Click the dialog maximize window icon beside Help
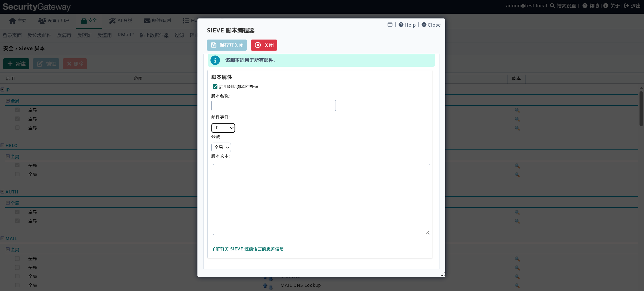This screenshot has height=291, width=644. pos(390,25)
